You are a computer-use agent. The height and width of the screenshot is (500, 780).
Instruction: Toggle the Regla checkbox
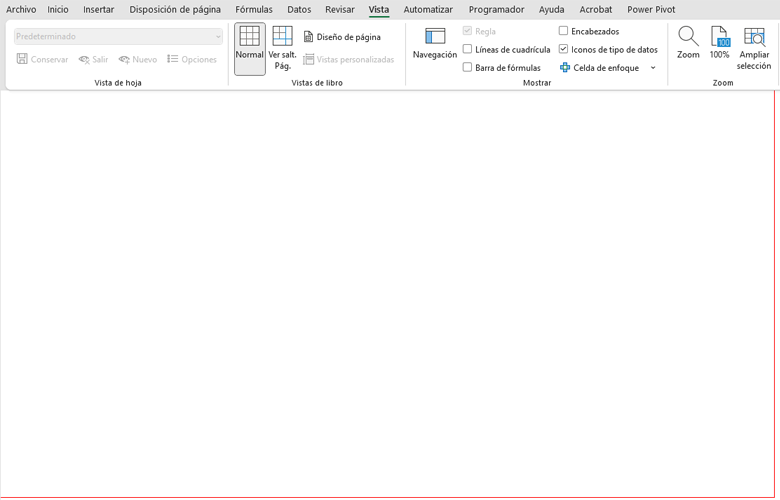(x=467, y=31)
